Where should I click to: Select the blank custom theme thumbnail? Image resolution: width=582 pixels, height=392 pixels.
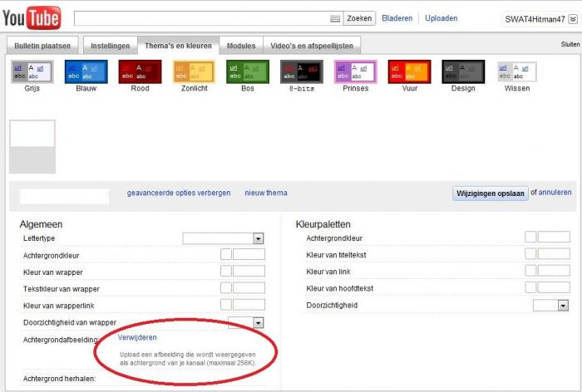coord(32,146)
